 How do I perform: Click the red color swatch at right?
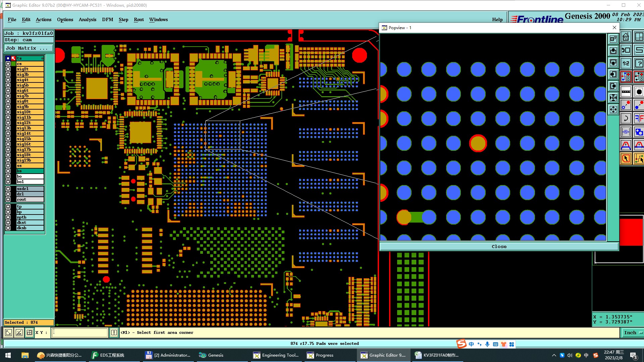(631, 232)
